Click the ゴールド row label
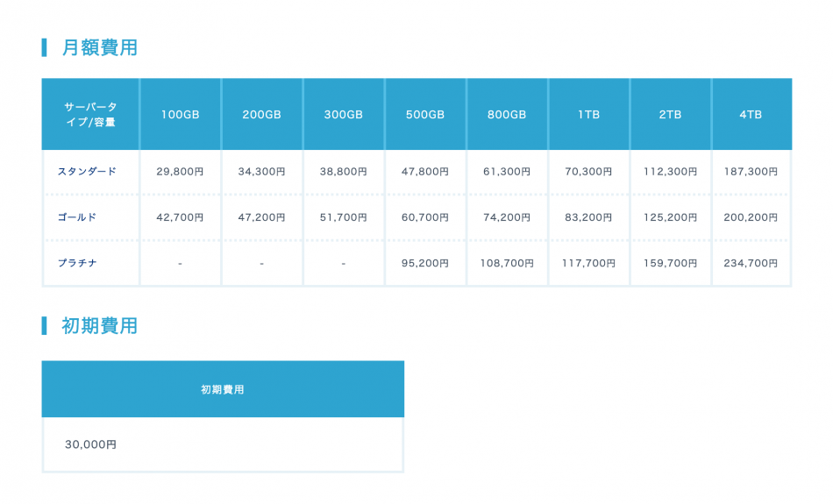833x504 pixels. (77, 217)
